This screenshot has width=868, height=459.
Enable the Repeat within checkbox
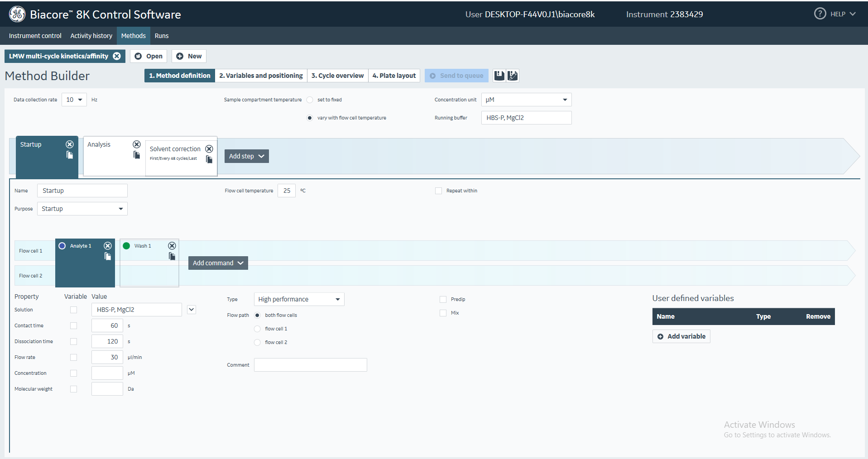pyautogui.click(x=438, y=191)
